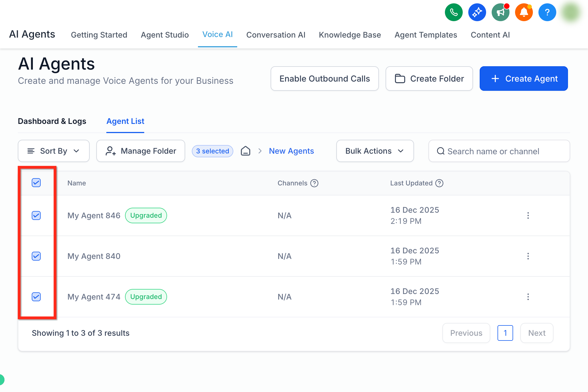588x392 pixels.
Task: Click the Enable Outbound Calls button
Action: 325,79
